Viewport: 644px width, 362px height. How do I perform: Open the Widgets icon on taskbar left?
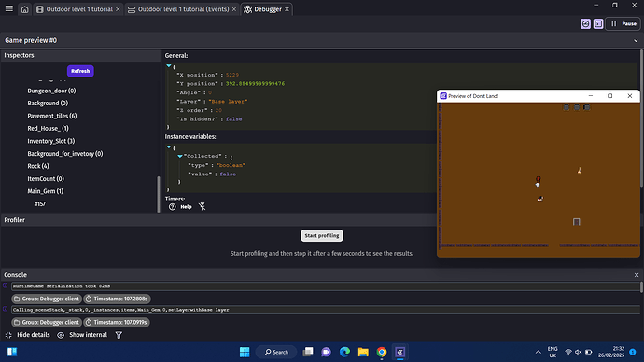pyautogui.click(x=12, y=352)
